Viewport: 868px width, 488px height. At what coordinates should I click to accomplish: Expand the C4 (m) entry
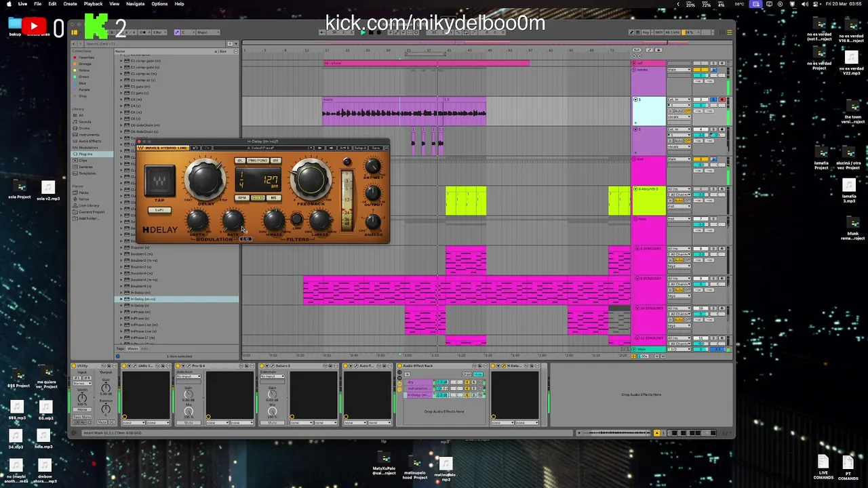[121, 100]
